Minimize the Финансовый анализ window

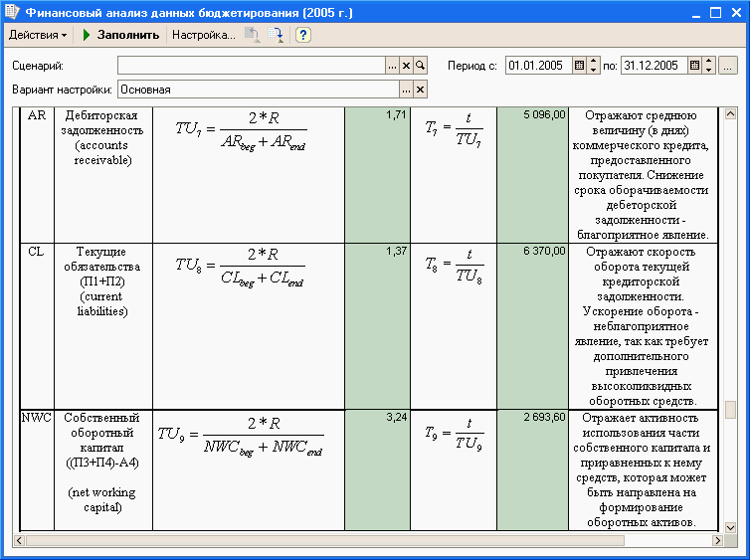696,13
